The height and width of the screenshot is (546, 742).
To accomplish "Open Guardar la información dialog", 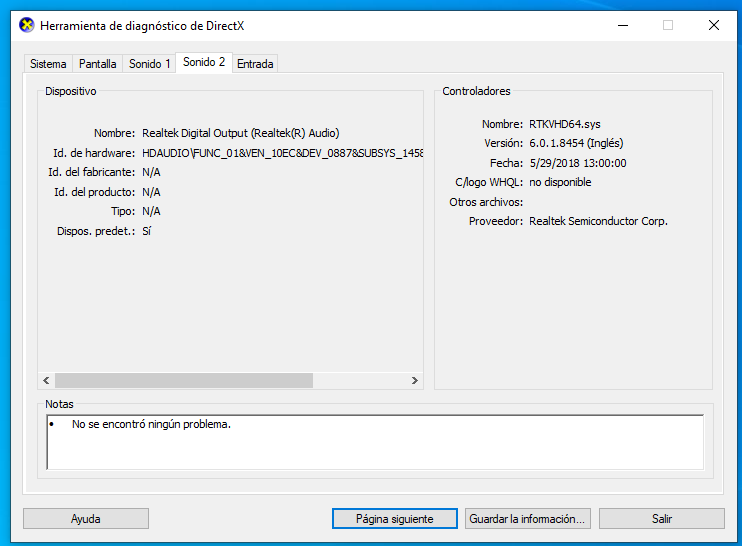I will click(527, 519).
